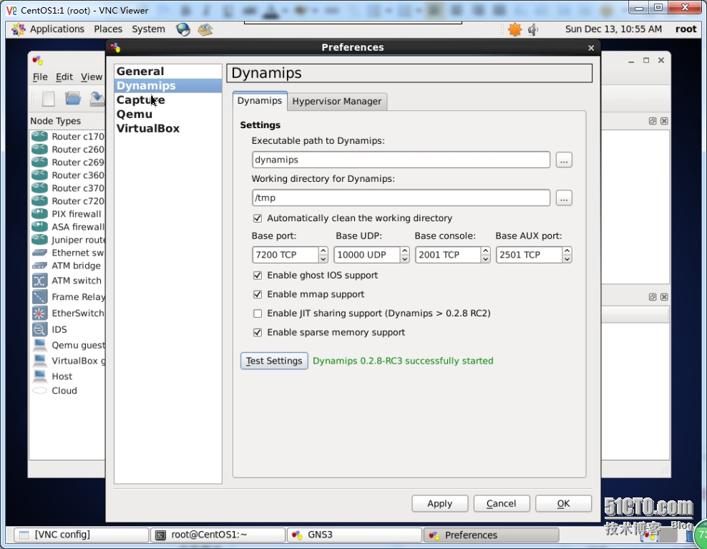The image size is (707, 549).
Task: Select the PIX firewall node icon
Action: (x=40, y=214)
